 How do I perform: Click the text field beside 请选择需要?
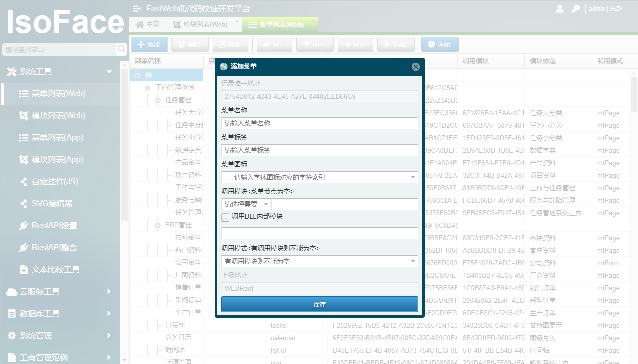pyautogui.click(x=344, y=204)
